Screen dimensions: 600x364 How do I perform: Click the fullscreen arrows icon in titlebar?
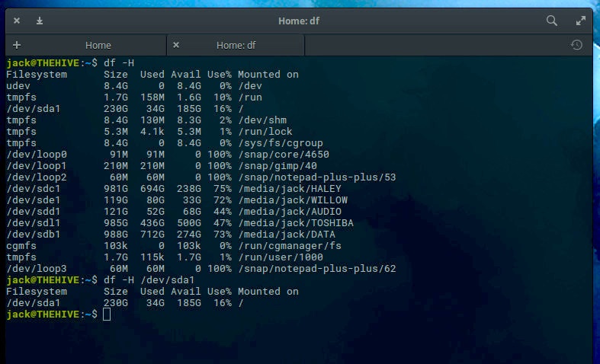tap(581, 21)
